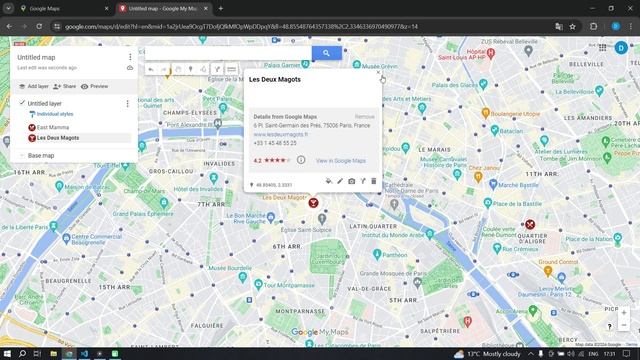Screen dimensions: 640x360
Task: Expand the Base map section
Action: point(22,156)
